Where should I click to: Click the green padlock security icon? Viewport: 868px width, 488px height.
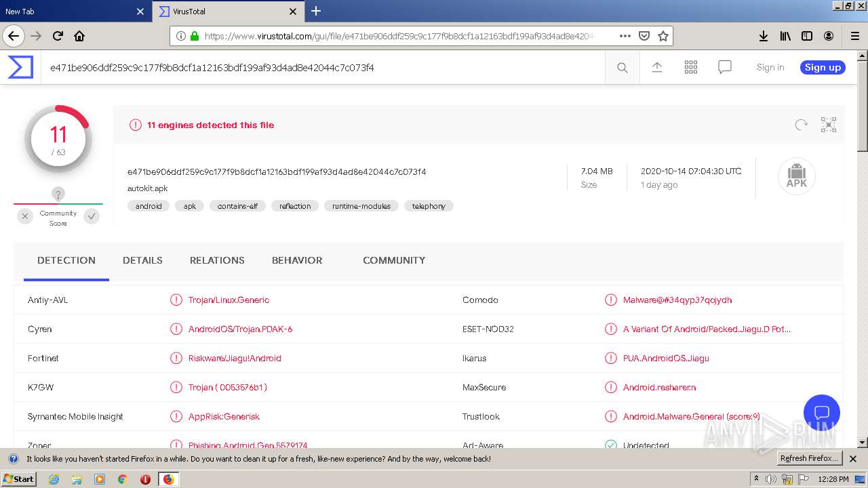pos(195,36)
